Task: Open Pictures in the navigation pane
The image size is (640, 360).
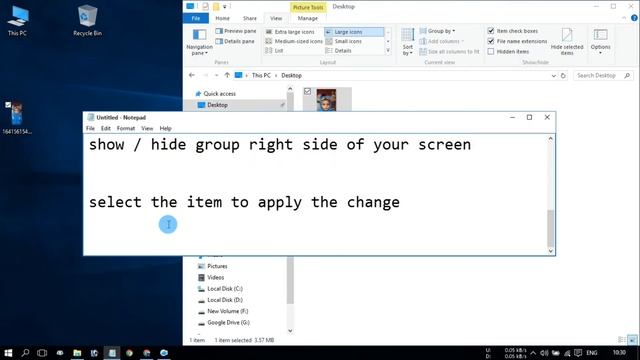Action: [x=217, y=266]
